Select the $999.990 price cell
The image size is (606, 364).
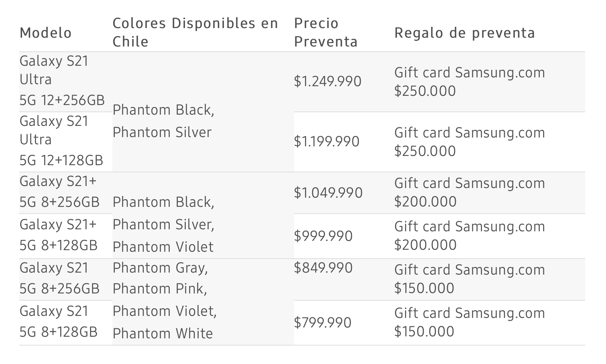[323, 236]
